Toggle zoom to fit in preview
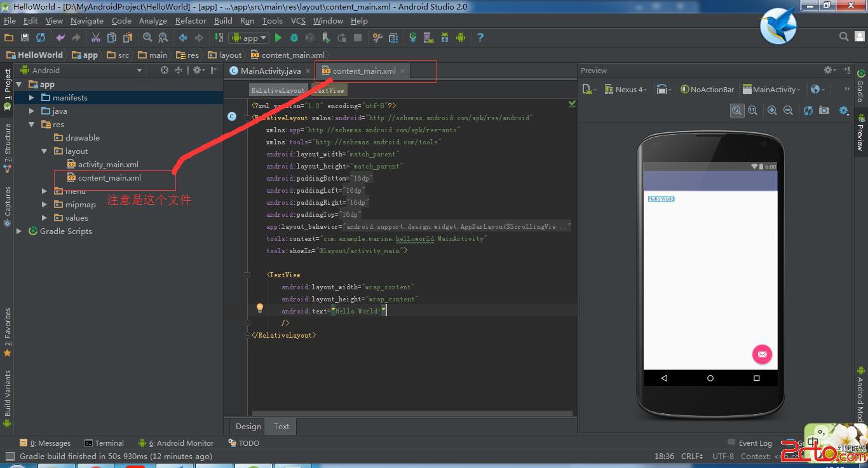This screenshot has height=468, width=868. [736, 111]
